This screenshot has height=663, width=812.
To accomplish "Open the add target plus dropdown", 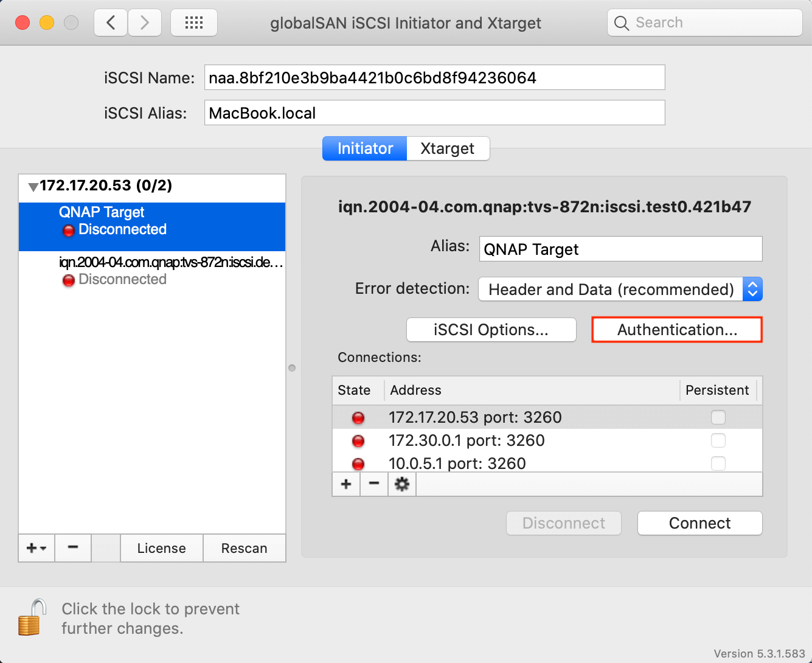I will tap(36, 548).
